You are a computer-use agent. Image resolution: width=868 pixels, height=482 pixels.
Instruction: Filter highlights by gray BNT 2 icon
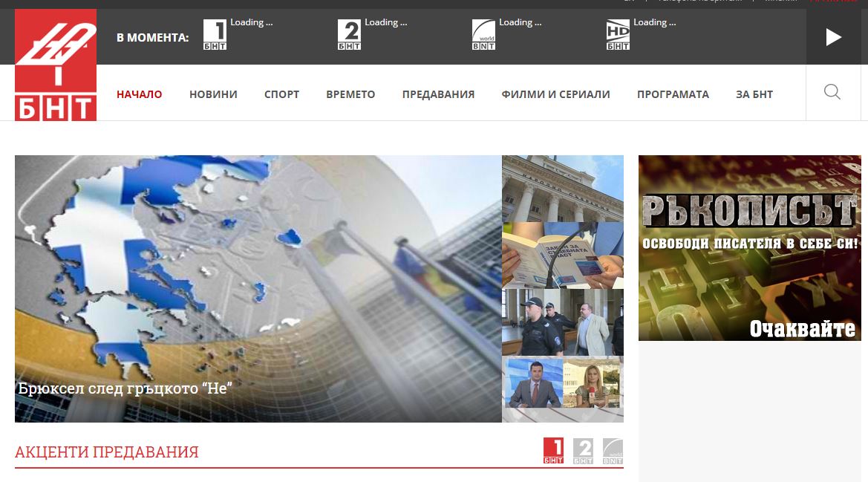pyautogui.click(x=583, y=451)
